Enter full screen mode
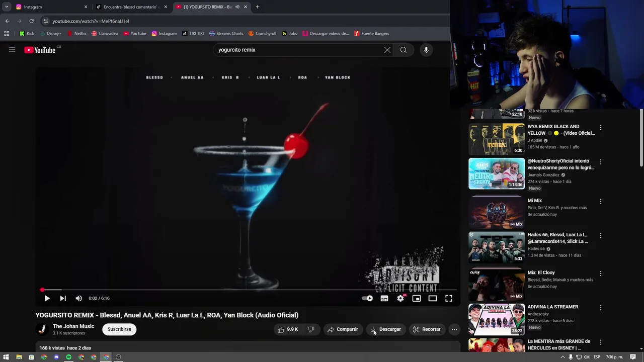This screenshot has width=644, height=362. [449, 298]
